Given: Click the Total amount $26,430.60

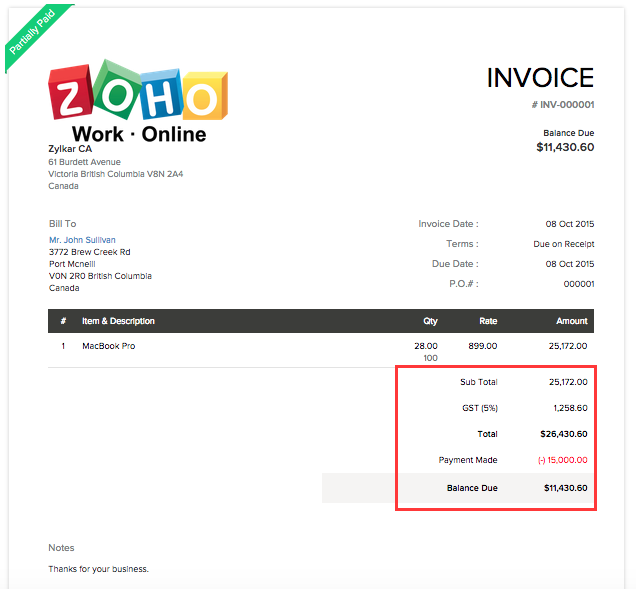Looking at the screenshot, I should click(x=564, y=434).
